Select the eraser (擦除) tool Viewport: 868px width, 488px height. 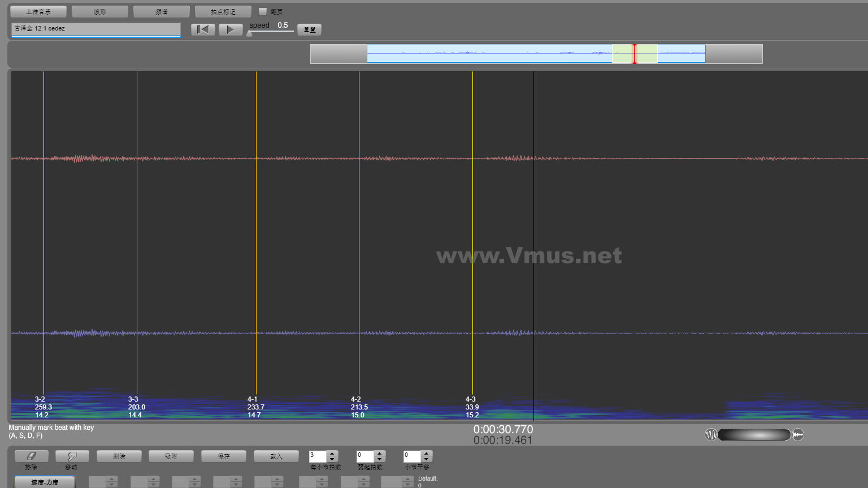[x=31, y=456]
